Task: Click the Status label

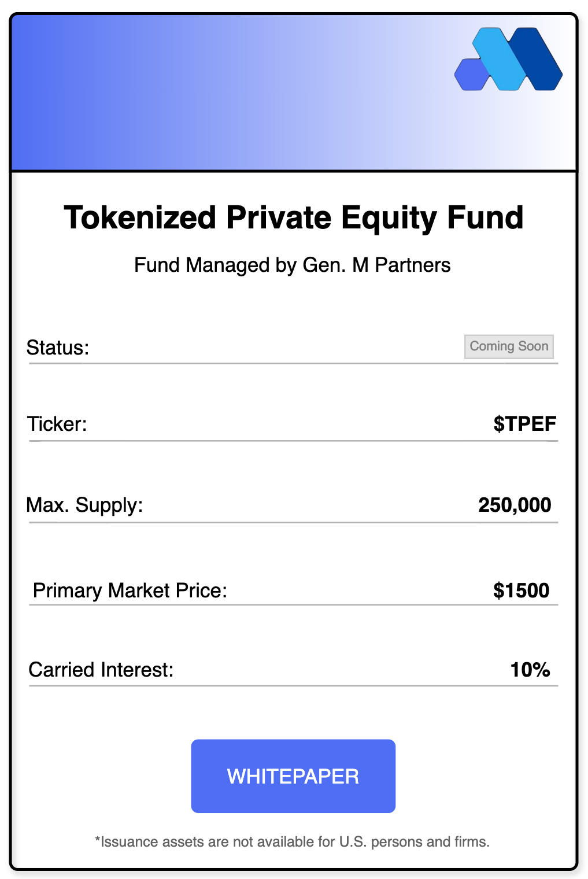Action: 58,348
